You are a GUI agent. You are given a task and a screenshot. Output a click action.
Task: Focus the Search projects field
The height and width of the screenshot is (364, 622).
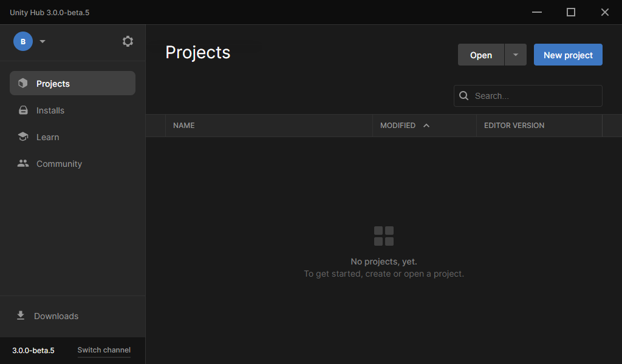click(x=528, y=96)
